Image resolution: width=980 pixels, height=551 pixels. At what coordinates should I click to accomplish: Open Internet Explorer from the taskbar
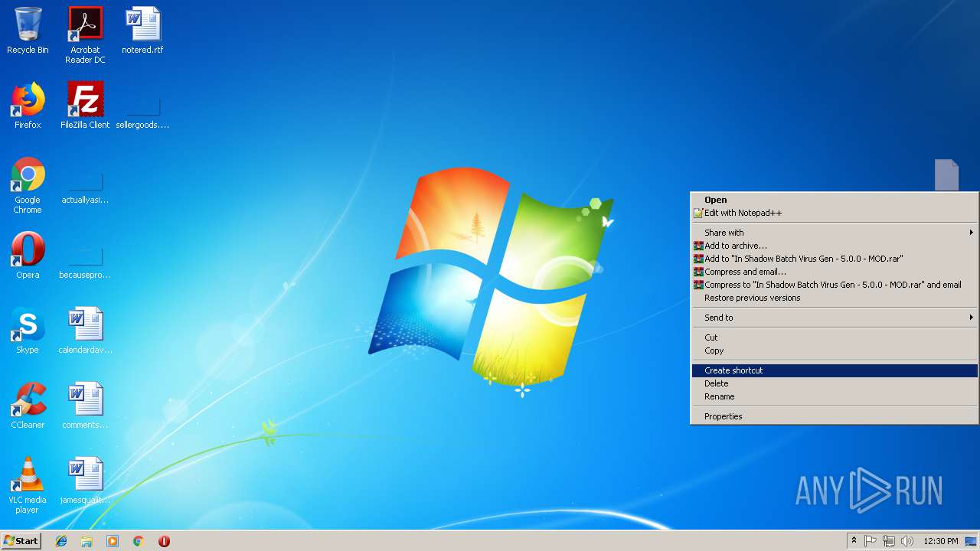[61, 541]
